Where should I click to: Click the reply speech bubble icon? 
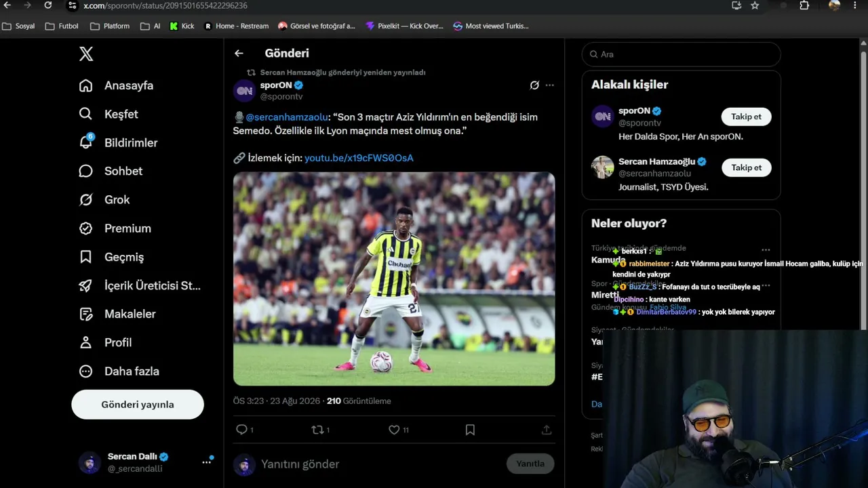pyautogui.click(x=241, y=430)
